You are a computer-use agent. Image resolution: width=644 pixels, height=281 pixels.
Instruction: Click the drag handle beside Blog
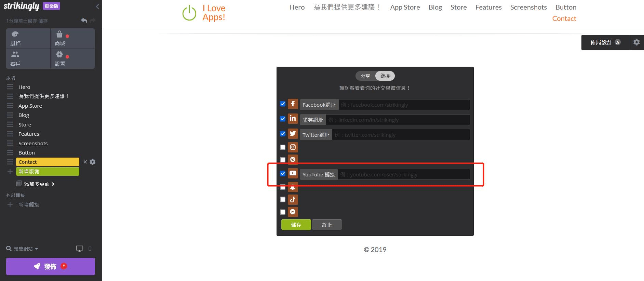click(10, 115)
